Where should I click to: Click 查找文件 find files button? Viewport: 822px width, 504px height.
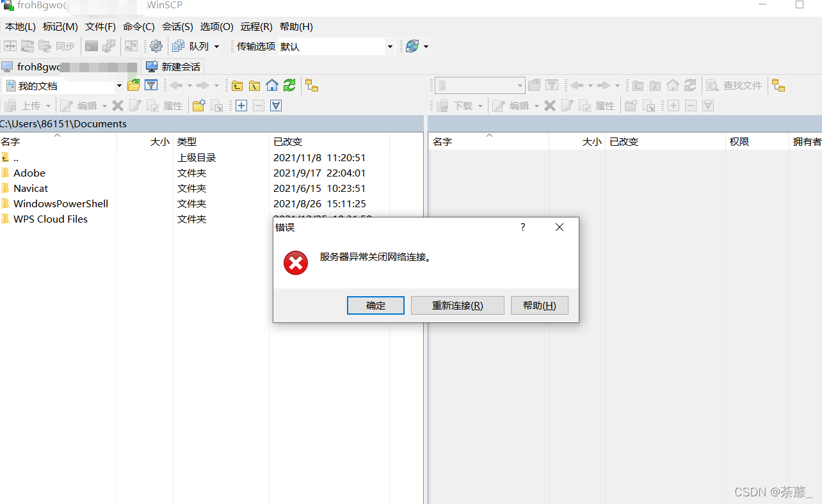(x=734, y=85)
